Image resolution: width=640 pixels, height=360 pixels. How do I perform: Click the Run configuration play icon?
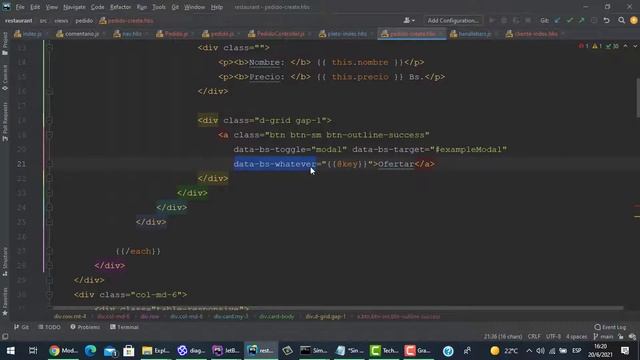(x=492, y=20)
